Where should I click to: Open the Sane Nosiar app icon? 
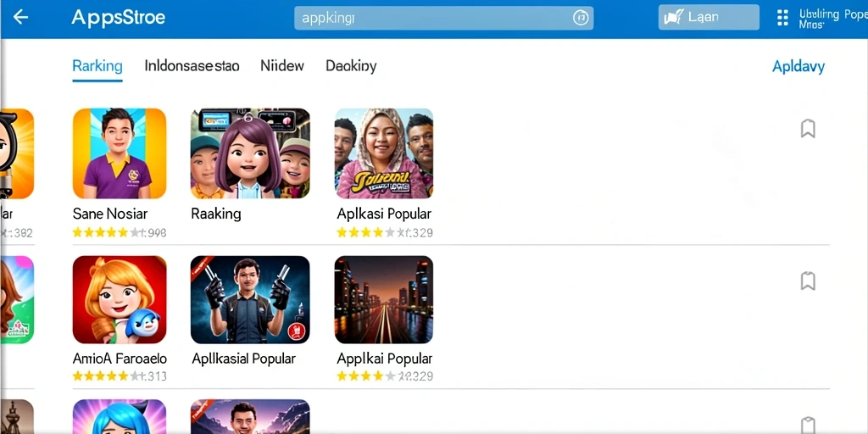click(x=120, y=153)
